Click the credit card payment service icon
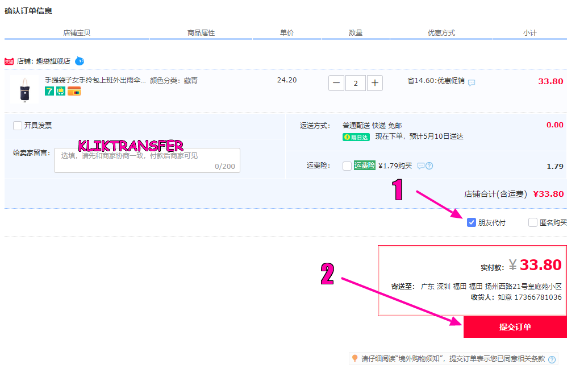The height and width of the screenshot is (389, 588). (74, 91)
